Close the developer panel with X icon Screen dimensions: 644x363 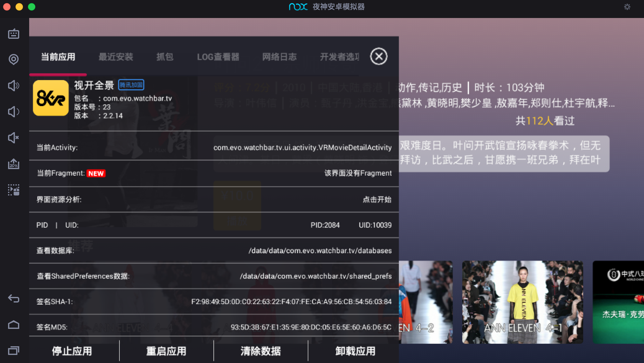[378, 56]
